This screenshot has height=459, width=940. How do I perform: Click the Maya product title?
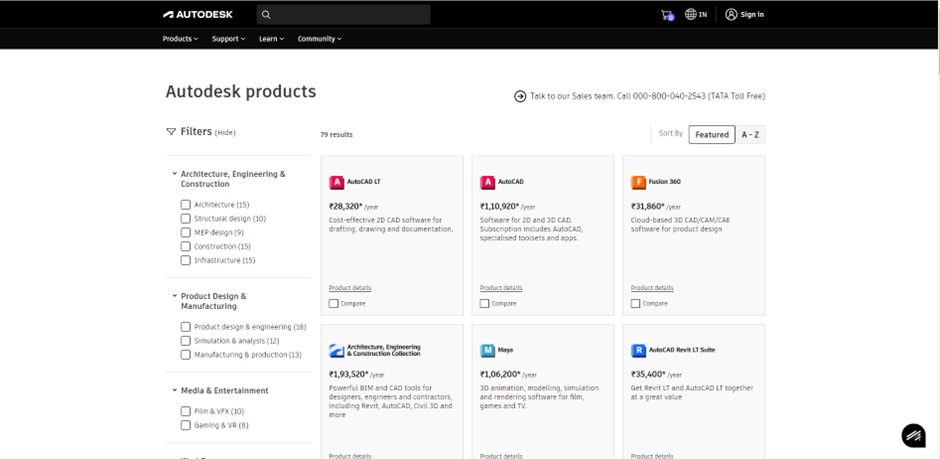[505, 350]
